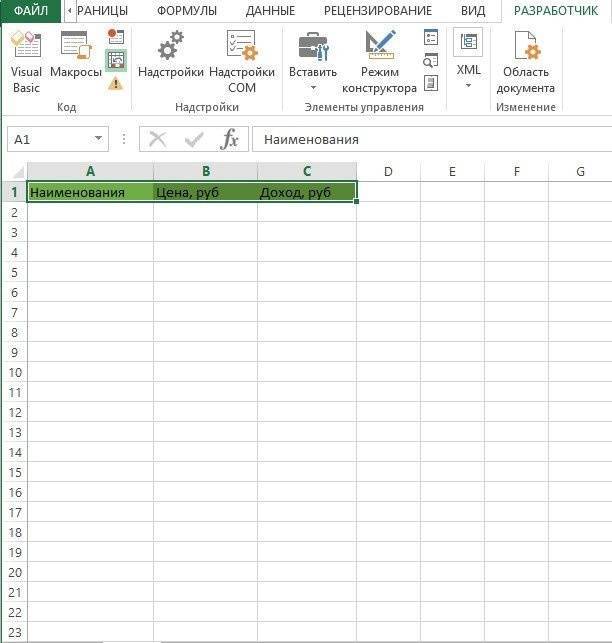The image size is (612, 643).
Task: Open the Name Box dropdown arrow
Action: tap(98, 140)
